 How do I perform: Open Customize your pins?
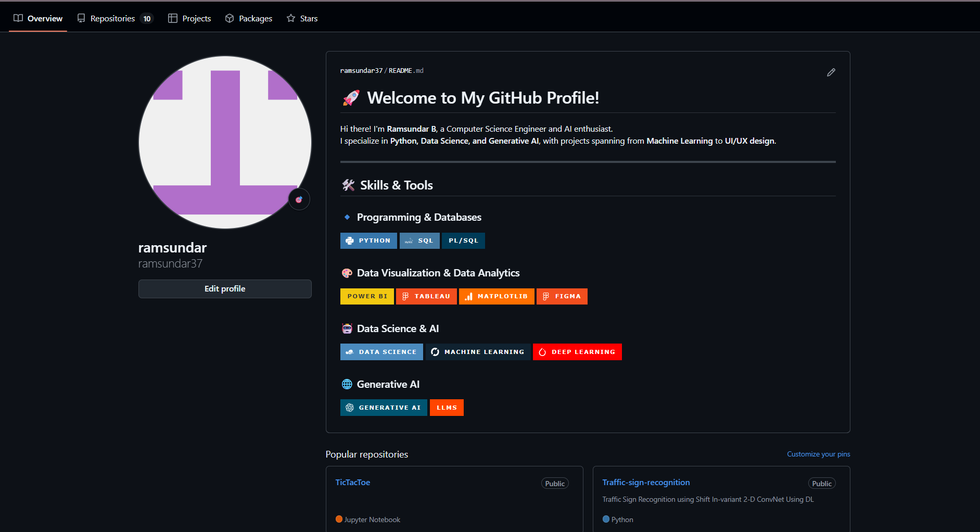818,454
